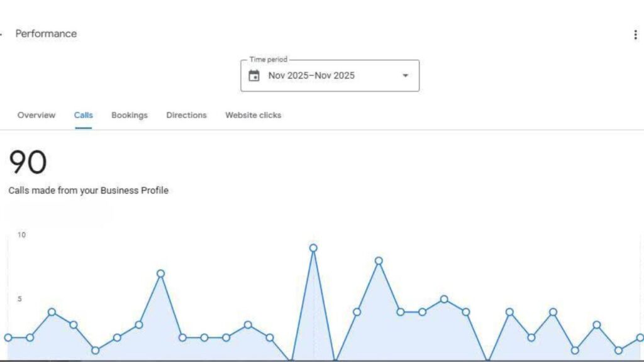View the Website clicks tab
This screenshot has width=644, height=362.
253,115
